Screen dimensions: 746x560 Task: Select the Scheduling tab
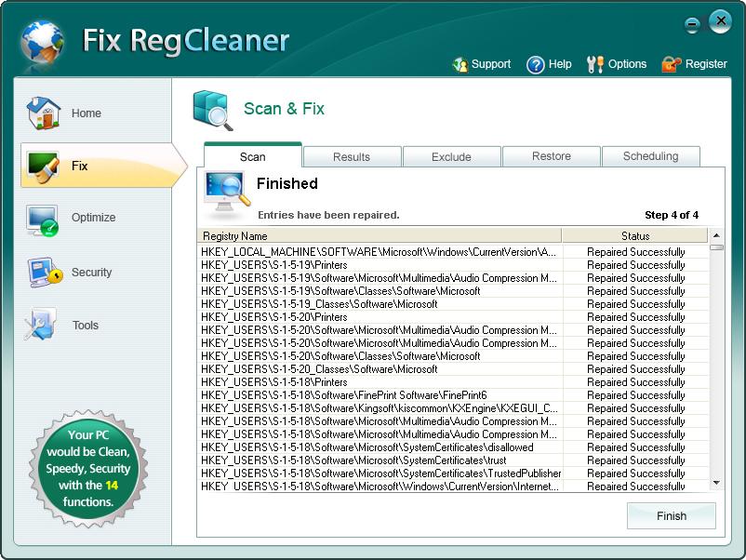coord(650,156)
